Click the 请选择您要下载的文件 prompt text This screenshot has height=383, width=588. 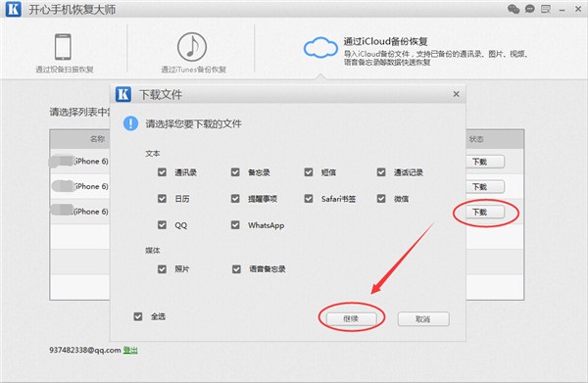193,123
